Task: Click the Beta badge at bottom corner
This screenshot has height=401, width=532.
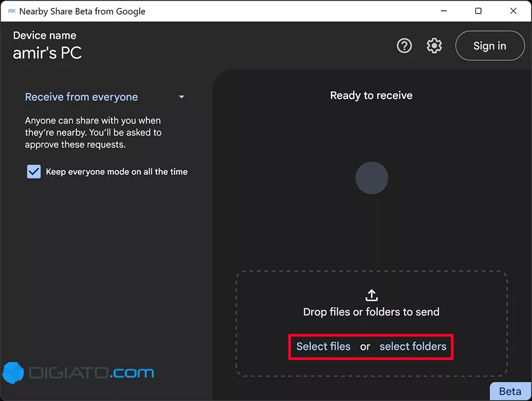Action: click(x=510, y=392)
